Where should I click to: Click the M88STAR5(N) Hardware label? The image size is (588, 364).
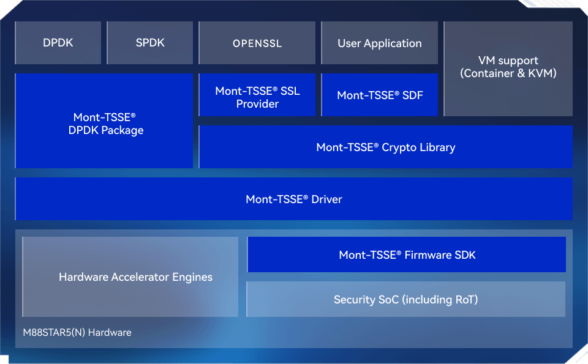point(77,333)
